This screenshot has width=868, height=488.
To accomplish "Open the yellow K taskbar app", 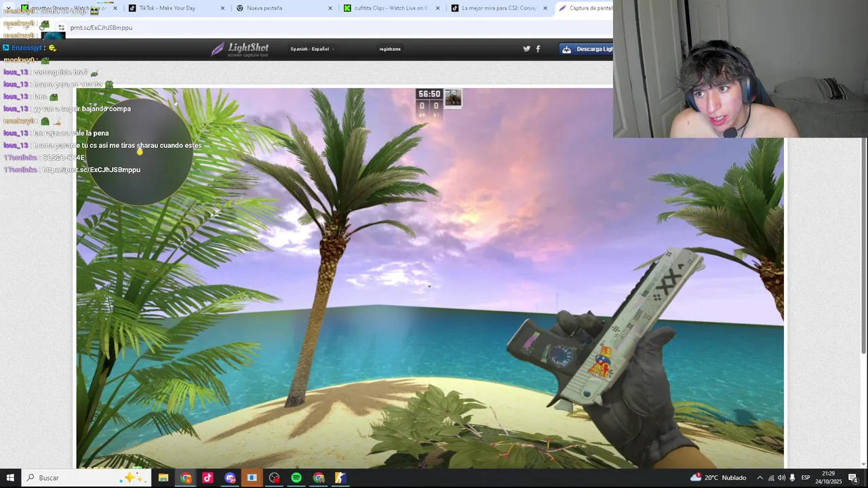I will tap(340, 478).
